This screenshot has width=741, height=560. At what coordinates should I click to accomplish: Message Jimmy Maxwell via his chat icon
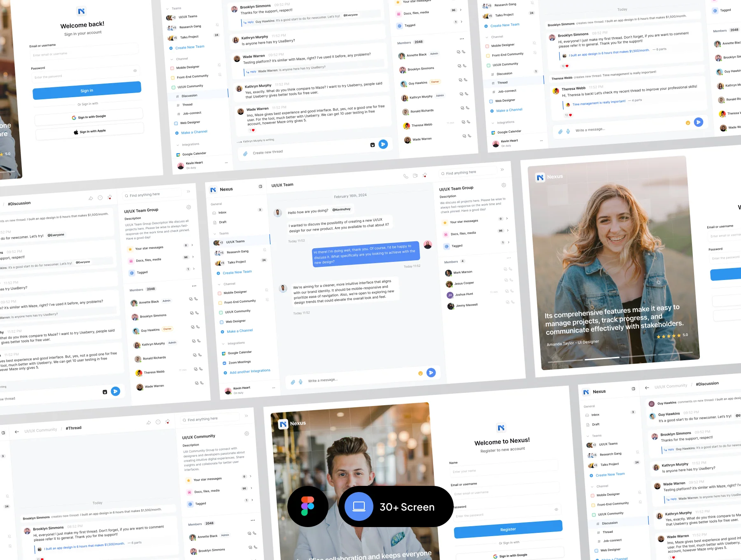click(508, 302)
